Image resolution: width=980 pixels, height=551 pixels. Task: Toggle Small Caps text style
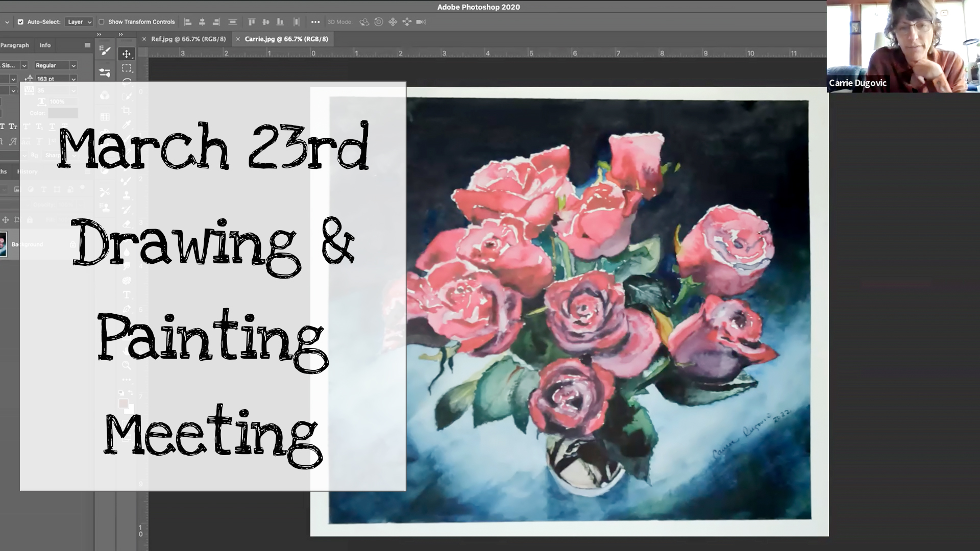click(13, 127)
